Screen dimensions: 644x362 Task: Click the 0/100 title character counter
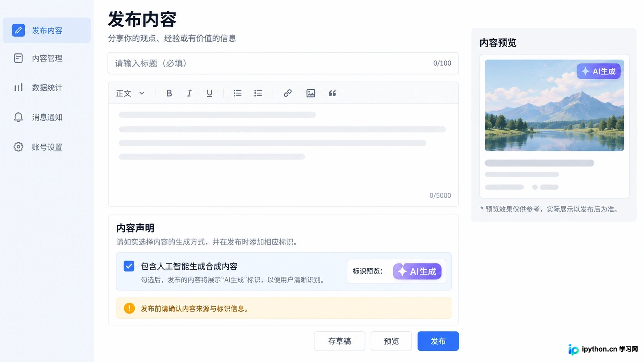click(442, 63)
